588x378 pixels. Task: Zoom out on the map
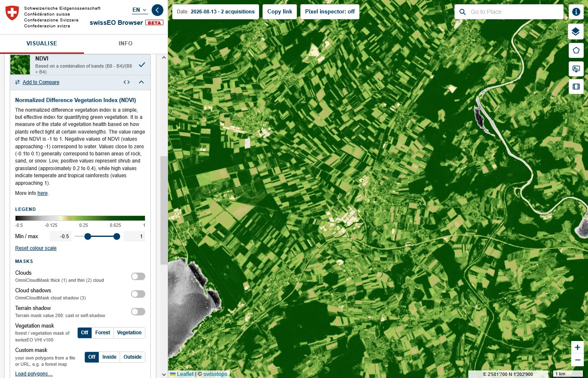(577, 360)
